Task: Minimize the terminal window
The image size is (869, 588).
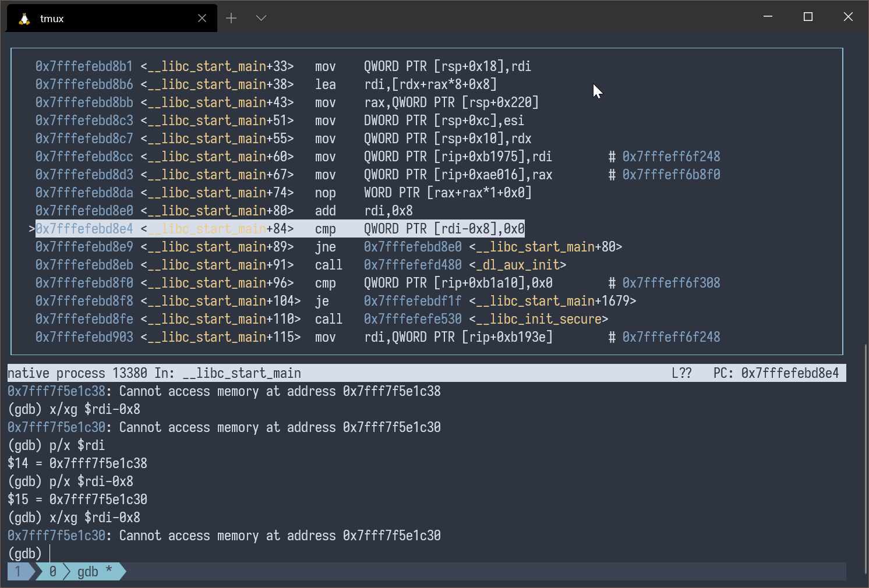Action: pos(768,17)
